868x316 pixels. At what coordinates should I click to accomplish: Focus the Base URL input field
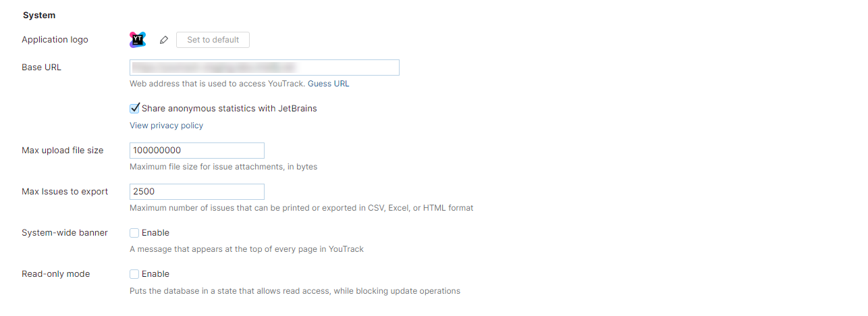click(x=264, y=68)
